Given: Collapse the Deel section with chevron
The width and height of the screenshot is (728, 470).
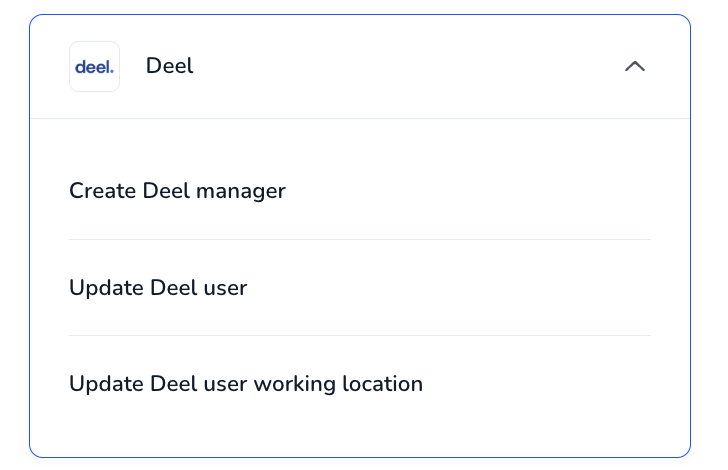Looking at the screenshot, I should 635,66.
